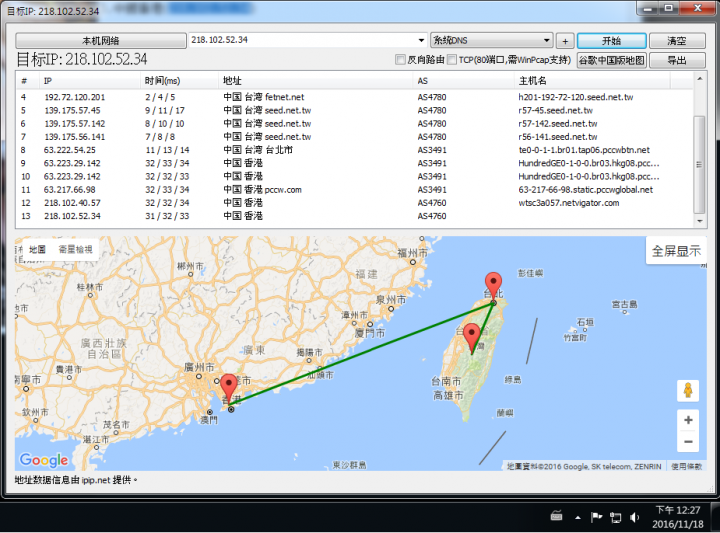Click the red marker near Hong Kong
This screenshot has height=533, width=720.
[x=229, y=388]
